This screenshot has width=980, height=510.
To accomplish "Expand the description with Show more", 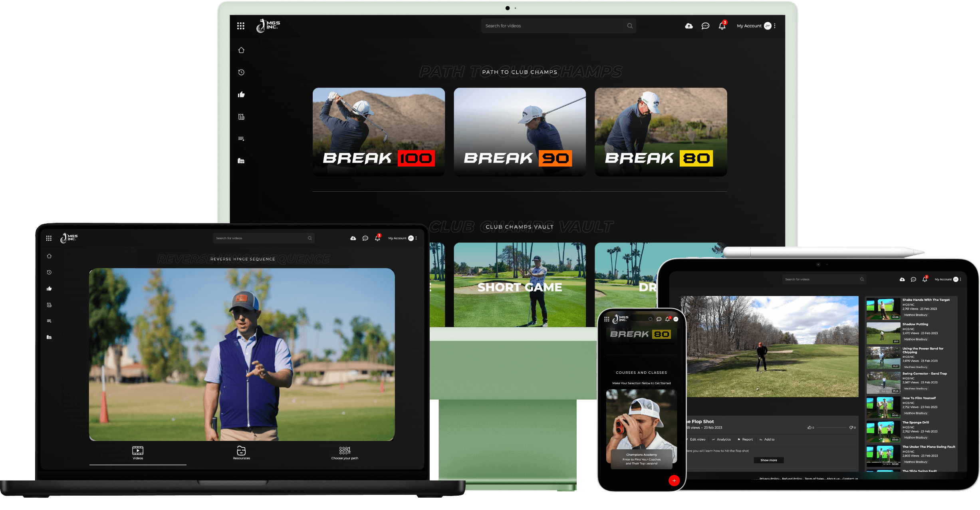I will click(x=768, y=460).
